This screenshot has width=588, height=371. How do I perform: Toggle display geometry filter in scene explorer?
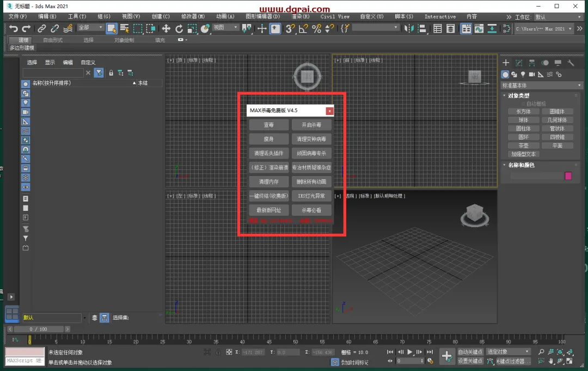tap(26, 84)
